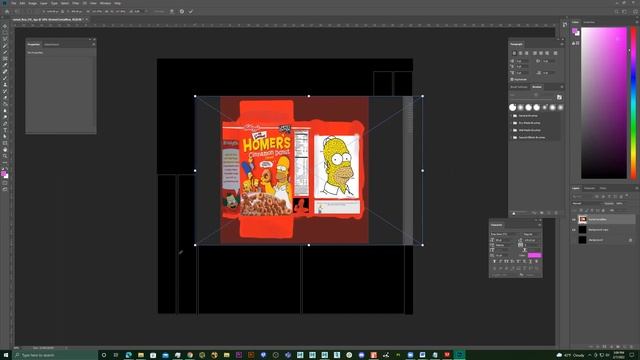Open the Image menu
Screen dimensions: 640x360
pos(32,3)
